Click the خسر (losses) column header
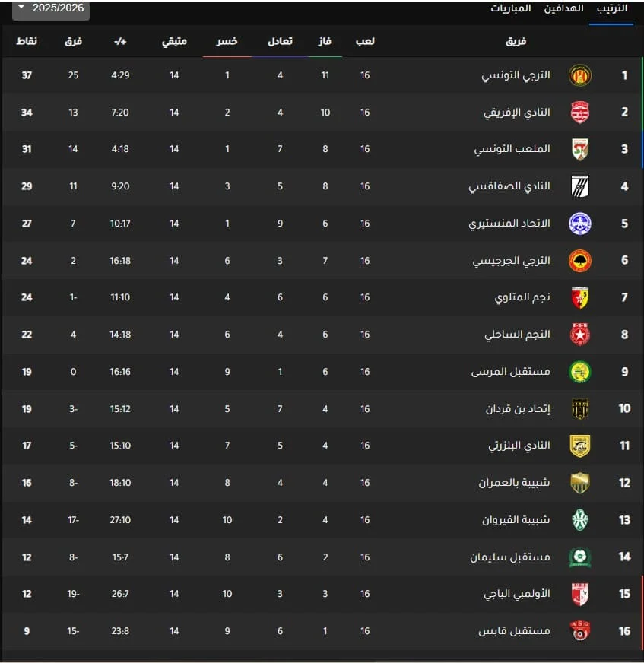The width and height of the screenshot is (644, 663). point(227,41)
